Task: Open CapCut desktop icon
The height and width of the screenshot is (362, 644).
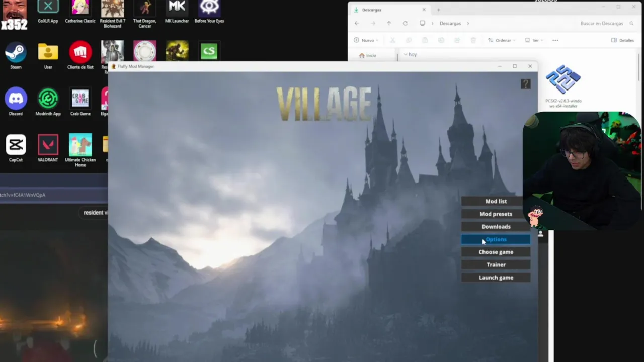Action: [16, 148]
